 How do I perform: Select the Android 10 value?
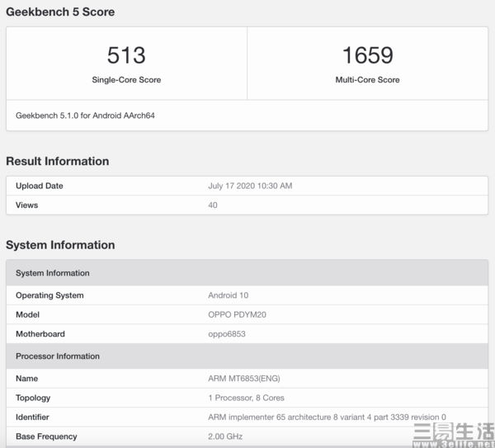pos(228,295)
